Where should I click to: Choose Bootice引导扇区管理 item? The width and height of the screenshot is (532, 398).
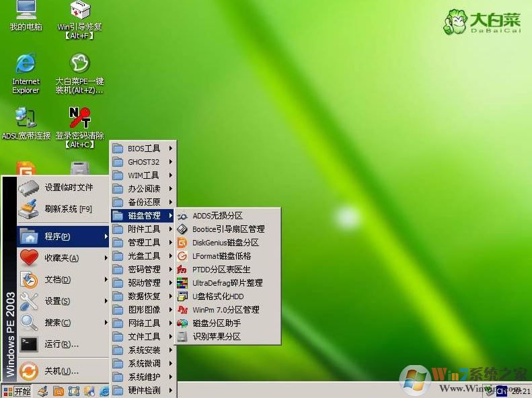pos(228,229)
